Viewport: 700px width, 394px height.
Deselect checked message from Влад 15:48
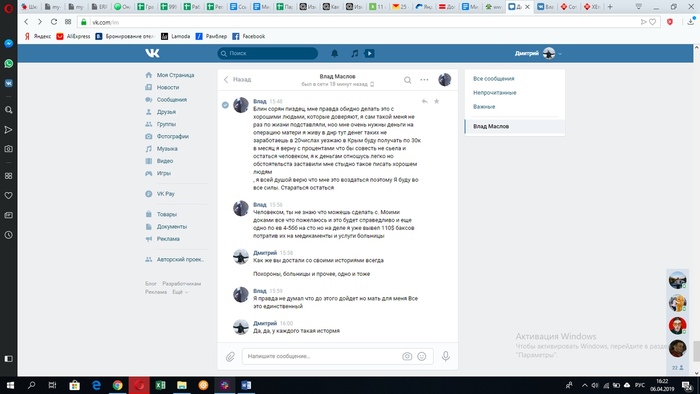tap(225, 105)
